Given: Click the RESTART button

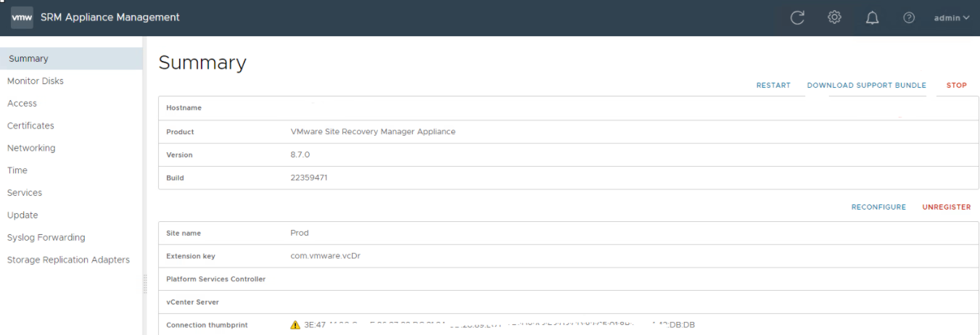Looking at the screenshot, I should (x=773, y=86).
